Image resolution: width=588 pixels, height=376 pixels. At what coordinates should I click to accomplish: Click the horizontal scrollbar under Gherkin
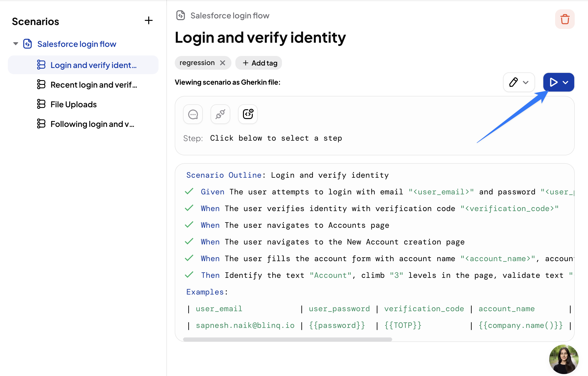(x=287, y=339)
